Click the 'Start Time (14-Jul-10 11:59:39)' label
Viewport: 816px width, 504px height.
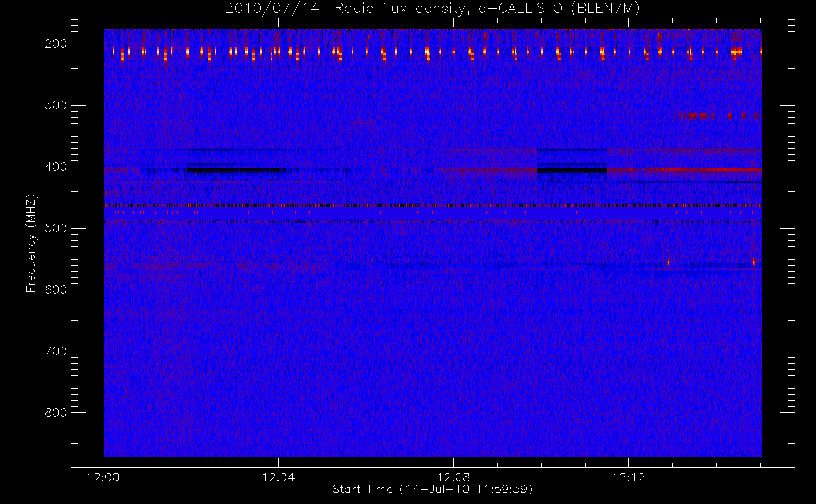433,489
